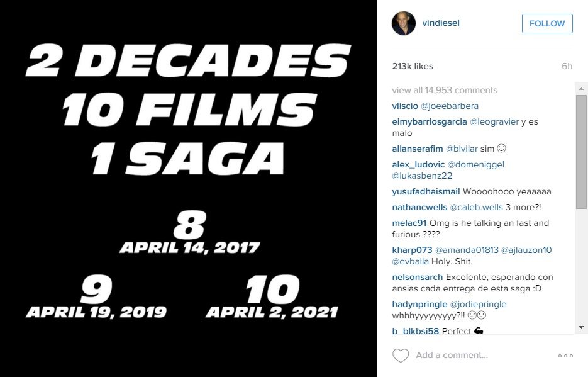Viewport: 588px width, 377px height.
Task: Open the three-dot more options menu
Action: tap(565, 356)
